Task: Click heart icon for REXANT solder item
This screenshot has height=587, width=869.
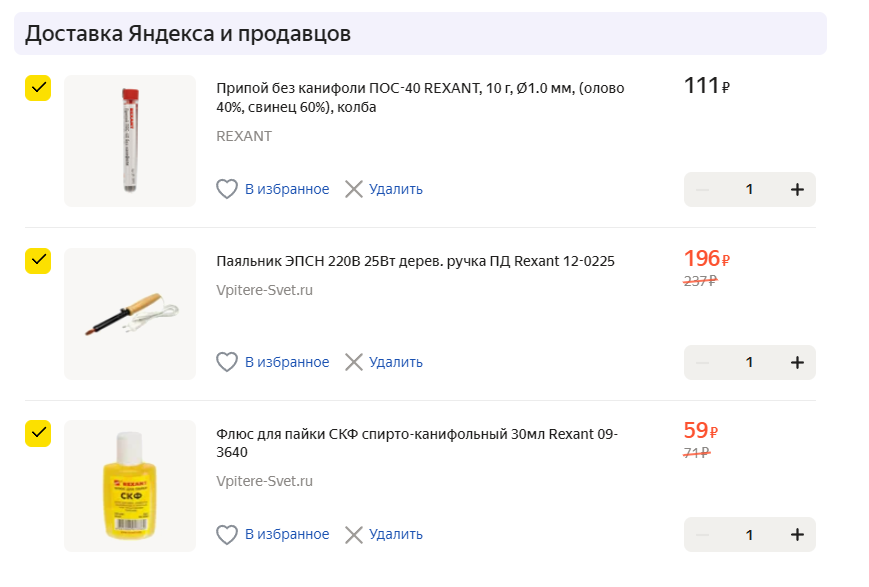Action: click(x=227, y=189)
